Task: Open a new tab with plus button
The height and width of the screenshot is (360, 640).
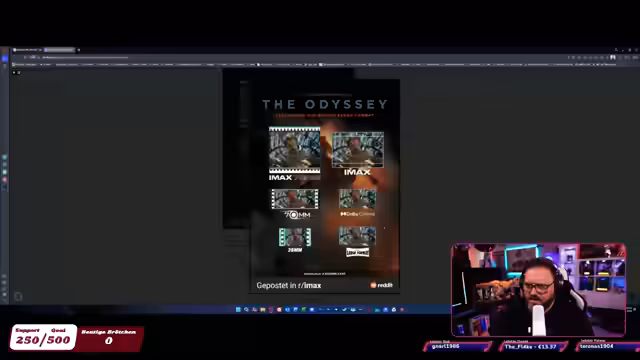Action: coord(78,50)
